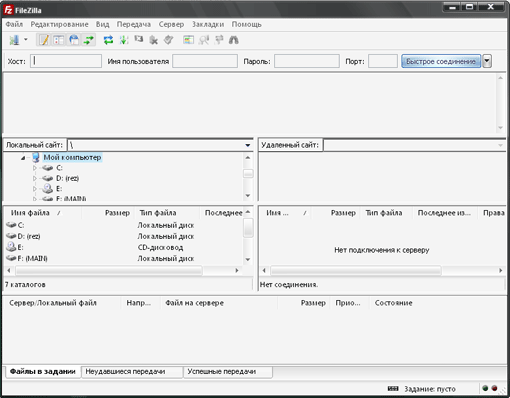Image resolution: width=510 pixels, height=398 pixels.
Task: Open the Помощь menu
Action: (247, 24)
